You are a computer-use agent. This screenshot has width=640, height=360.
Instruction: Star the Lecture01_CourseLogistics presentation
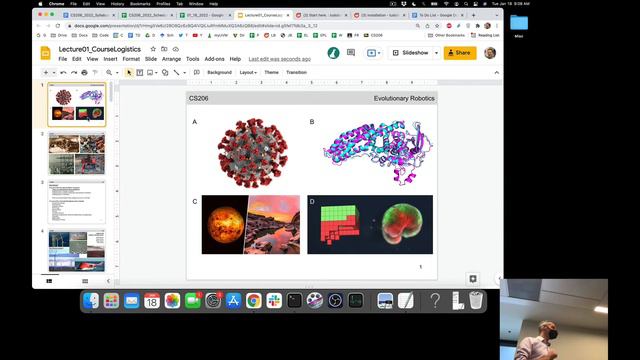(x=153, y=49)
